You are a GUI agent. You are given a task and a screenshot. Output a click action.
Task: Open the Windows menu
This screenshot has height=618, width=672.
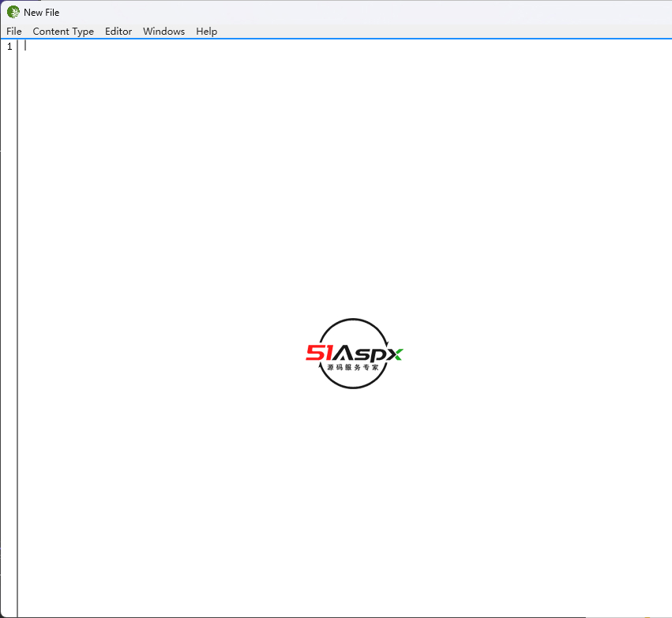coord(163,32)
